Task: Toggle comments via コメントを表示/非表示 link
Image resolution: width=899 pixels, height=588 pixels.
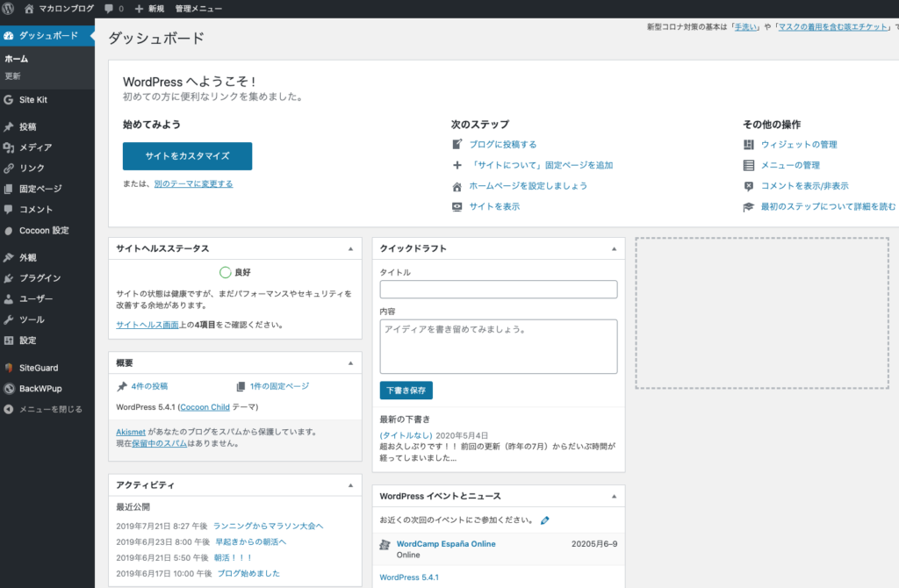Action: point(804,186)
